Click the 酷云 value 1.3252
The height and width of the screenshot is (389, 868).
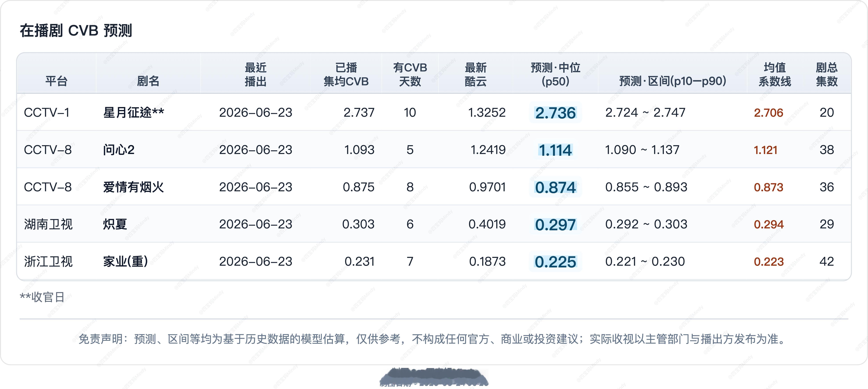(x=487, y=112)
